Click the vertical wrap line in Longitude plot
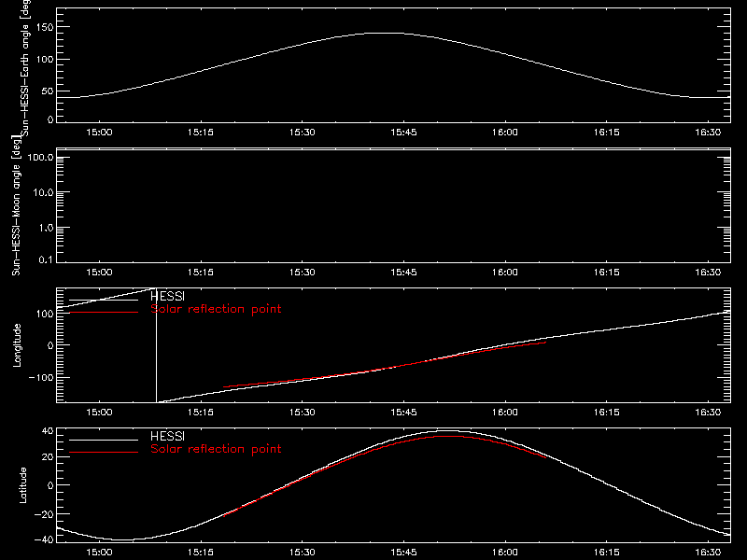The width and height of the screenshot is (747, 560). click(156, 345)
